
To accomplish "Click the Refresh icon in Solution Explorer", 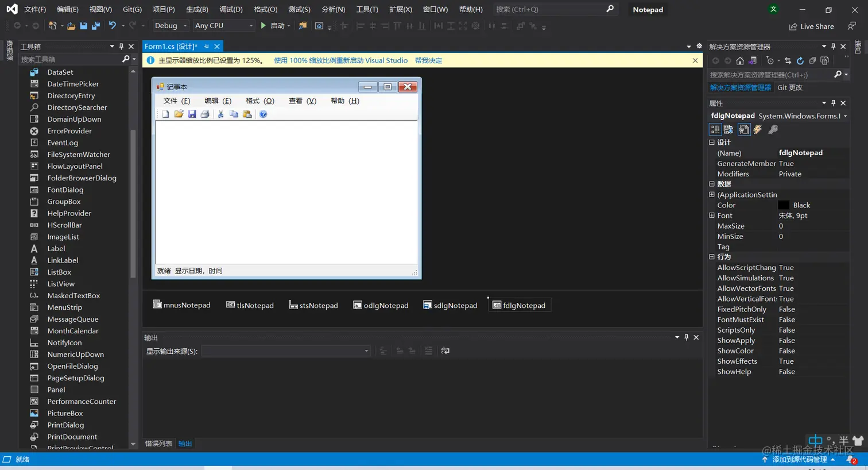I will [x=800, y=60].
